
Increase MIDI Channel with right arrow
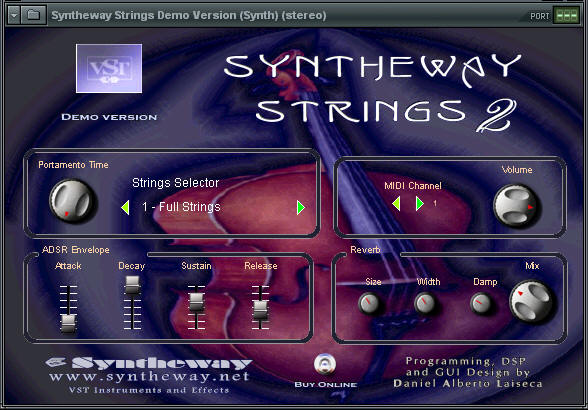click(420, 203)
